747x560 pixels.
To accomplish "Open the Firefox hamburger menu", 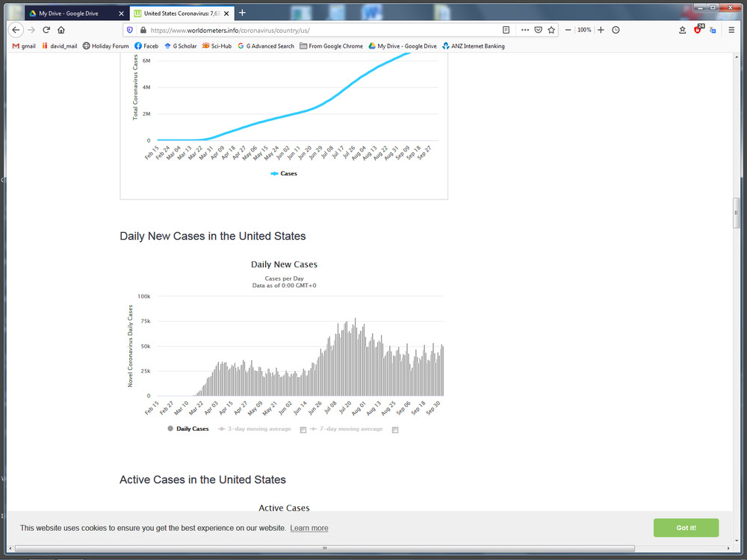I will pyautogui.click(x=730, y=30).
